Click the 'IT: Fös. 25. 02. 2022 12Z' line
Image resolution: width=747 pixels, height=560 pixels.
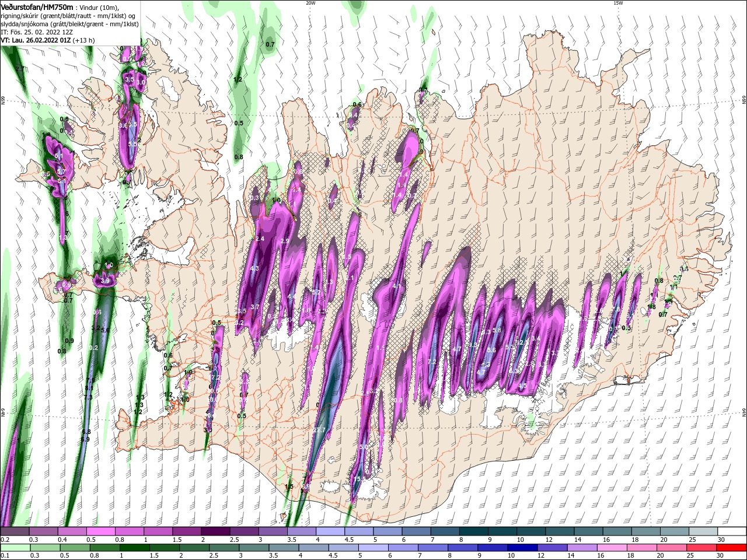pyautogui.click(x=38, y=32)
